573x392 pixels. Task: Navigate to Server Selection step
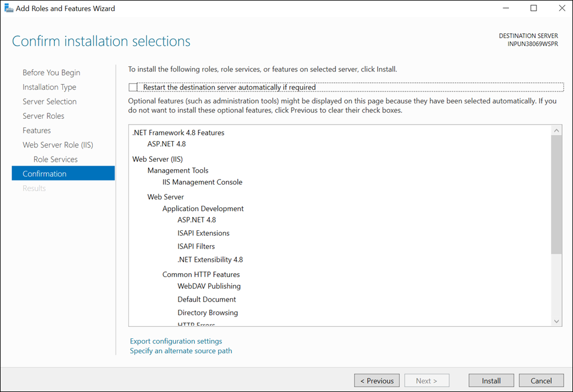tap(50, 101)
